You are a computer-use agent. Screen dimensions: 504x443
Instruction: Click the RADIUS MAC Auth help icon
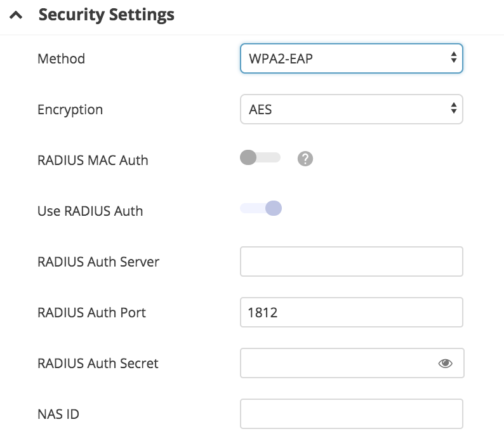pyautogui.click(x=305, y=159)
